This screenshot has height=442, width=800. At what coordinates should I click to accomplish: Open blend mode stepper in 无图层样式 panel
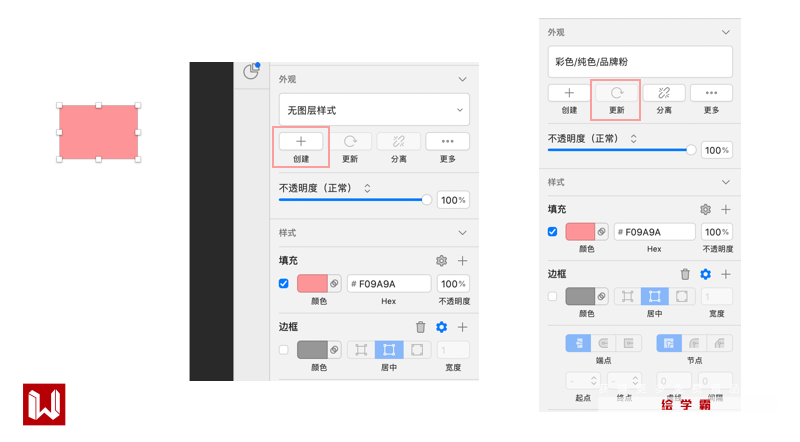367,188
